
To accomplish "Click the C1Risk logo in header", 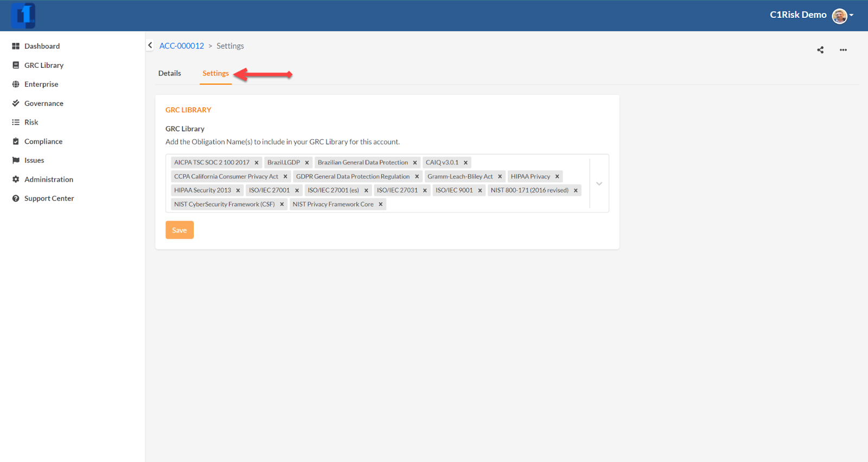I will click(23, 15).
